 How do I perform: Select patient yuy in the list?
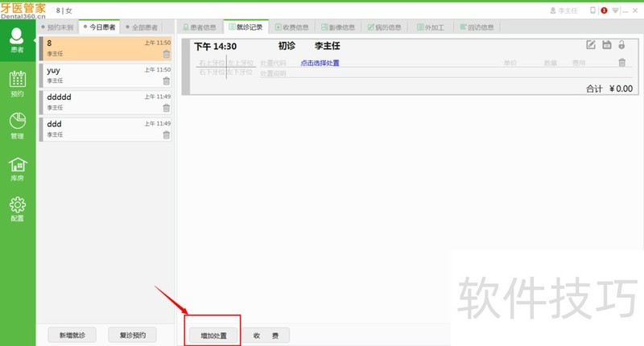pos(105,75)
